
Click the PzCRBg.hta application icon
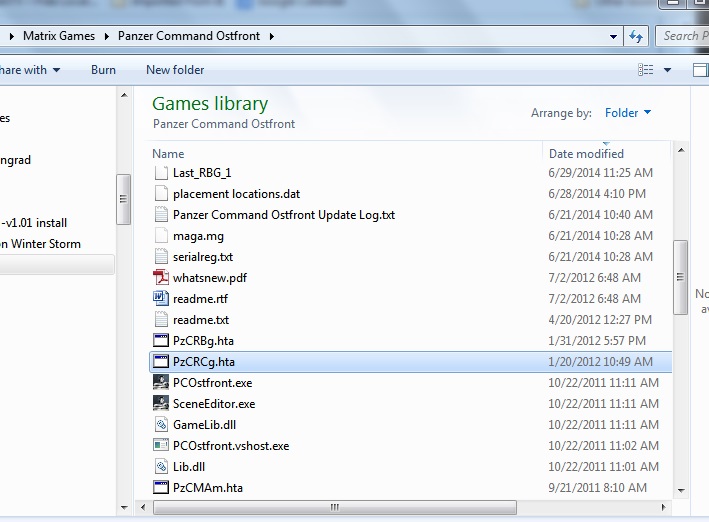[161, 340]
